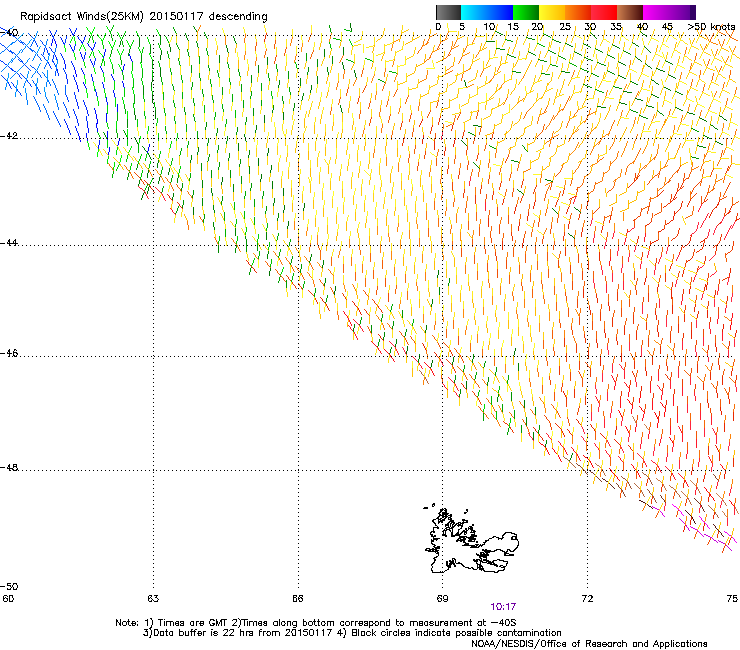This screenshot has width=740, height=650.
Task: Click the latitude label '-48'
Action: click(x=9, y=468)
